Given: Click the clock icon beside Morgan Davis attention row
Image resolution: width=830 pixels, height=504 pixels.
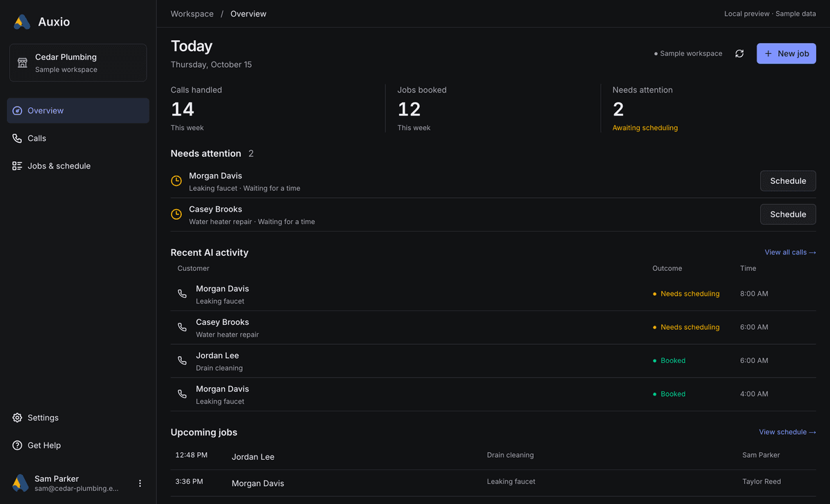Looking at the screenshot, I should 176,181.
